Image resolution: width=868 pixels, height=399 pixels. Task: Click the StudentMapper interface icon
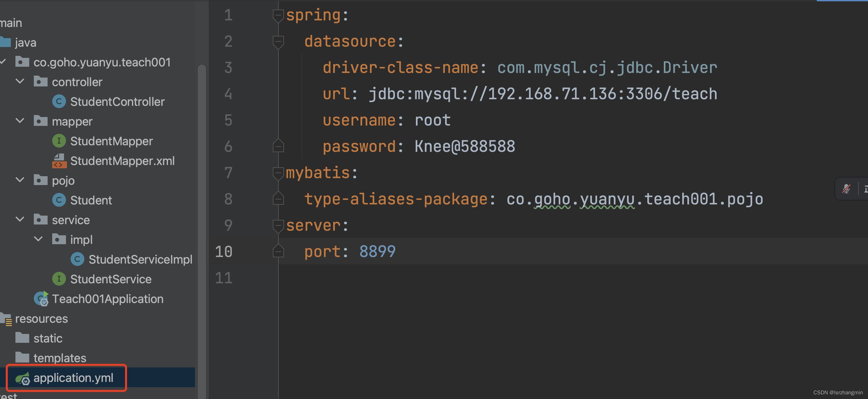pos(59,141)
